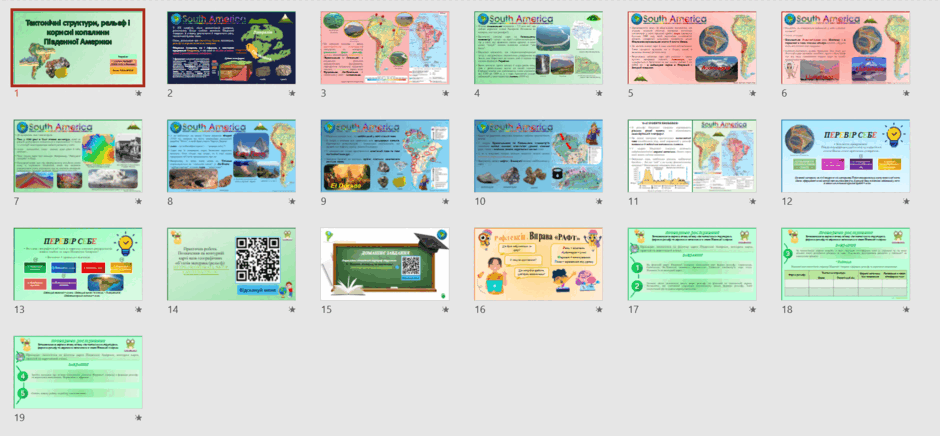
Task: Select slide 18 table thumbnail
Action: point(845,264)
